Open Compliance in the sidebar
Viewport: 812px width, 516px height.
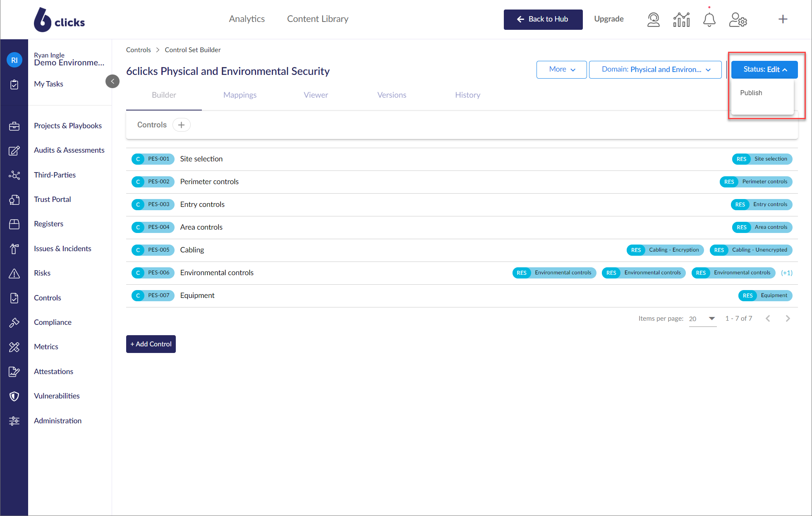[53, 322]
